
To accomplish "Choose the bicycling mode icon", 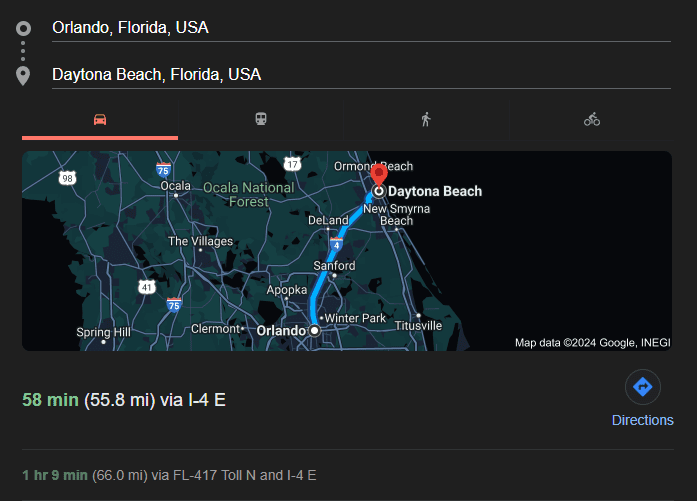I will pos(592,119).
